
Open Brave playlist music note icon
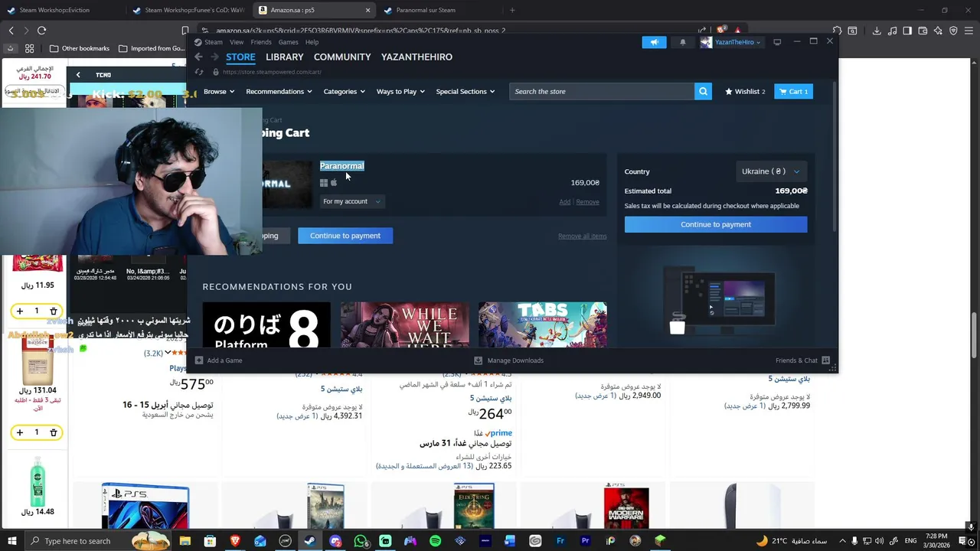(892, 31)
